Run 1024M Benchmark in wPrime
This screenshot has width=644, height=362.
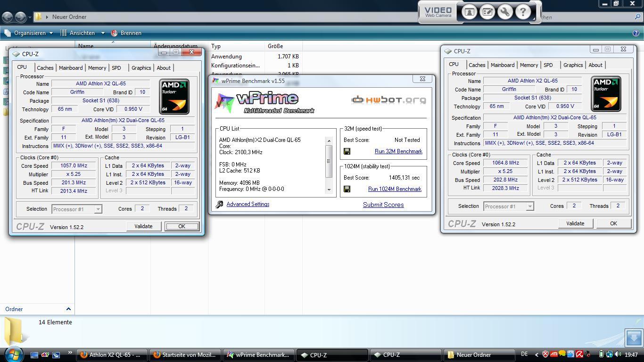(x=395, y=189)
